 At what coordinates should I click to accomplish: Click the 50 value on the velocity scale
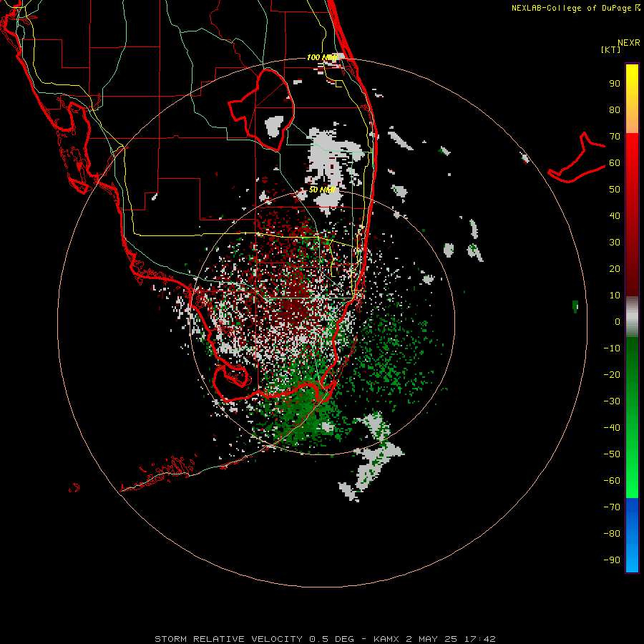point(615,190)
